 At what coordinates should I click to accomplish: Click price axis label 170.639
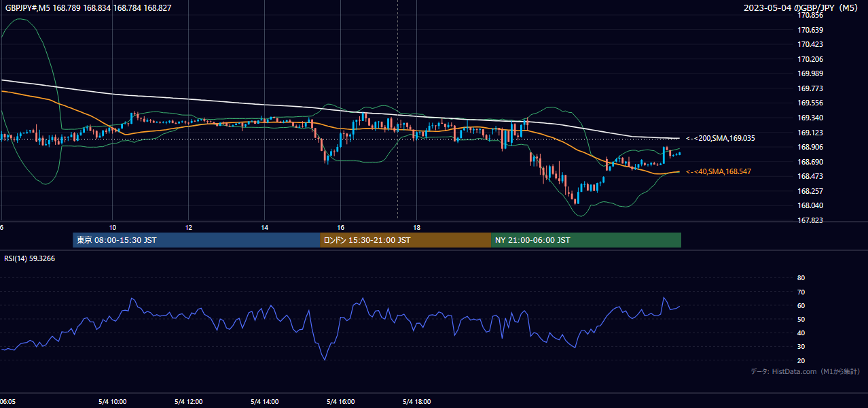810,30
